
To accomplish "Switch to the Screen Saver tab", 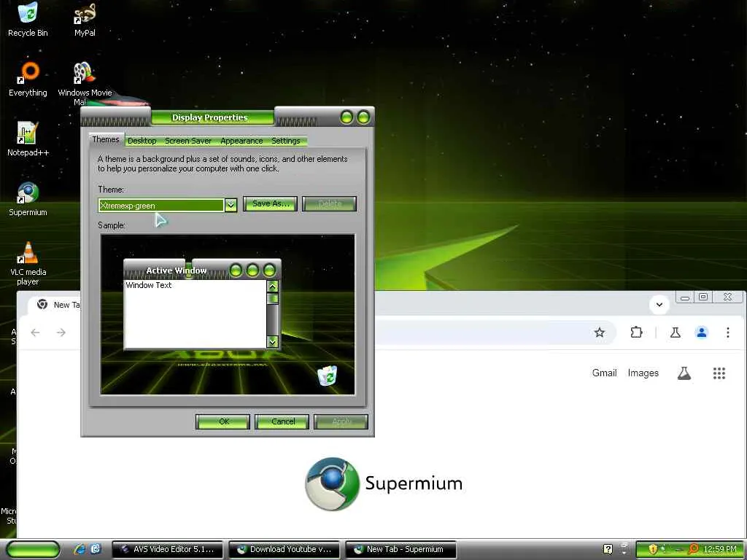I will [x=188, y=141].
